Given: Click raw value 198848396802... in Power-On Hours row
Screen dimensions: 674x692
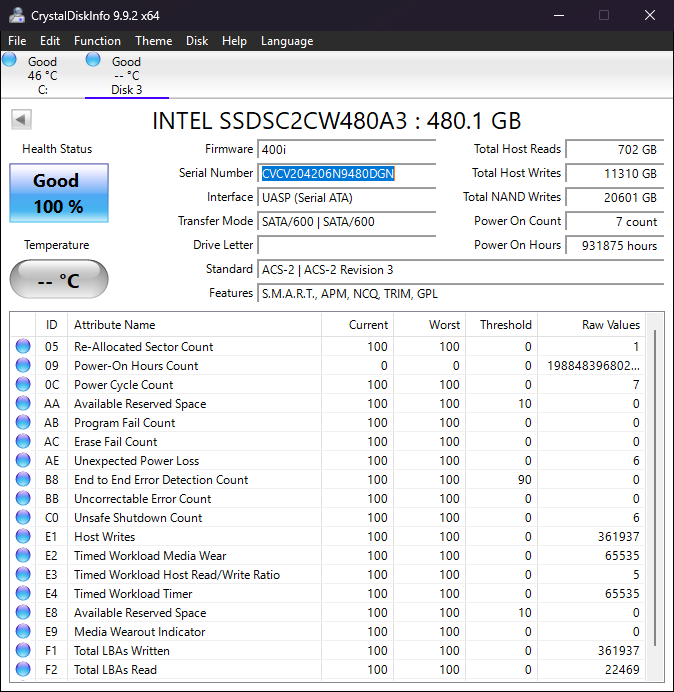Looking at the screenshot, I should (x=593, y=365).
